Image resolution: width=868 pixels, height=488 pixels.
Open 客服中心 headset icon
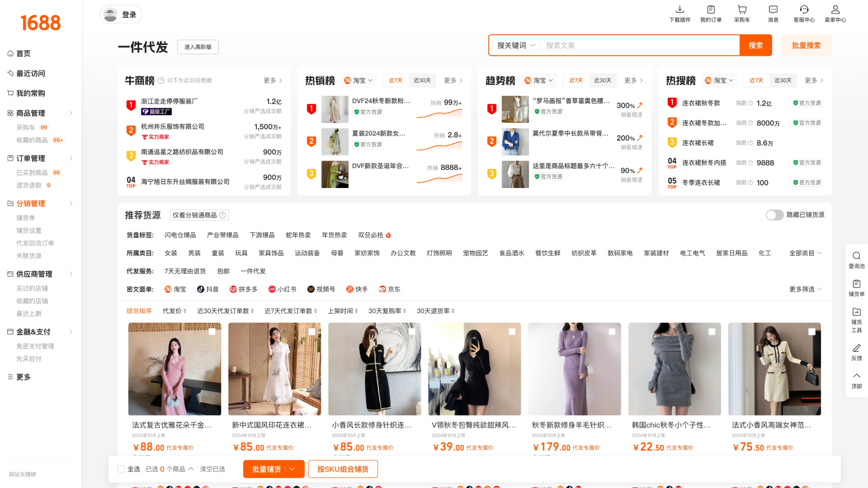pos(804,9)
